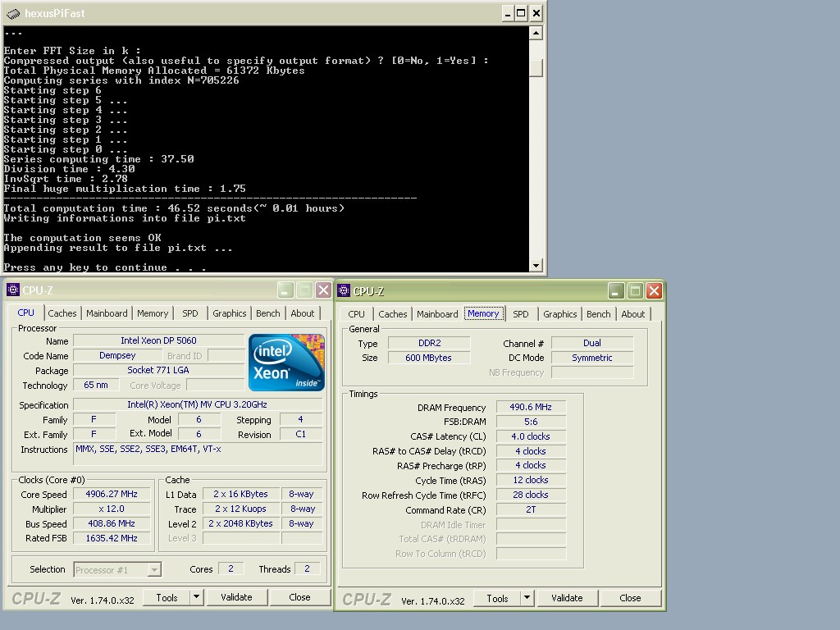The height and width of the screenshot is (630, 840).
Task: Open SPD tab in left CPU-Z
Action: pyautogui.click(x=190, y=313)
